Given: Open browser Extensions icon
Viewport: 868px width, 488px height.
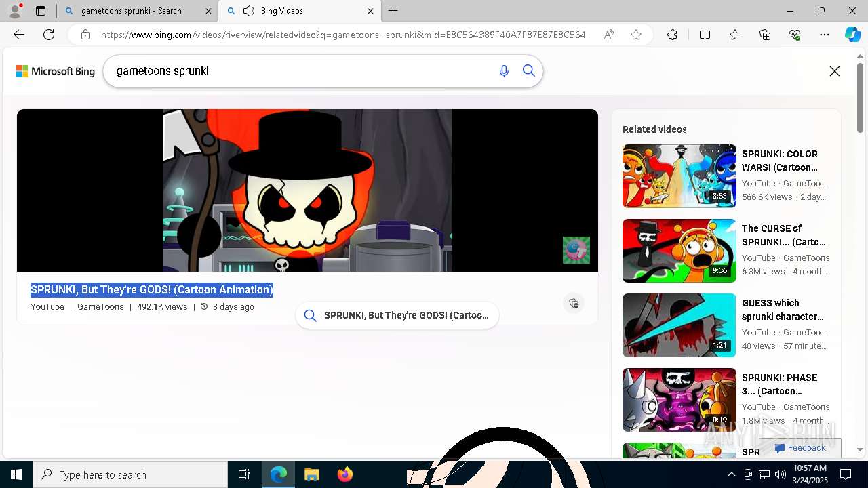Looking at the screenshot, I should (672, 35).
